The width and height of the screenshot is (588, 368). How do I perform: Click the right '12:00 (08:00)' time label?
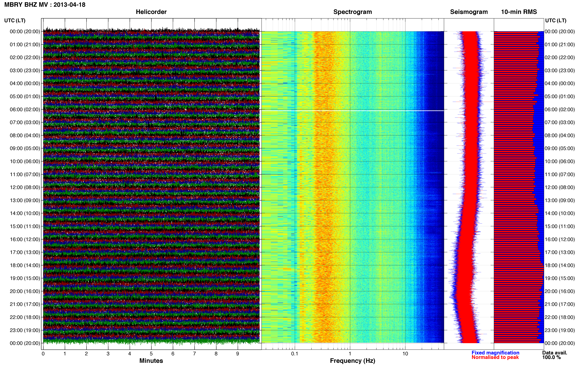[x=560, y=187]
